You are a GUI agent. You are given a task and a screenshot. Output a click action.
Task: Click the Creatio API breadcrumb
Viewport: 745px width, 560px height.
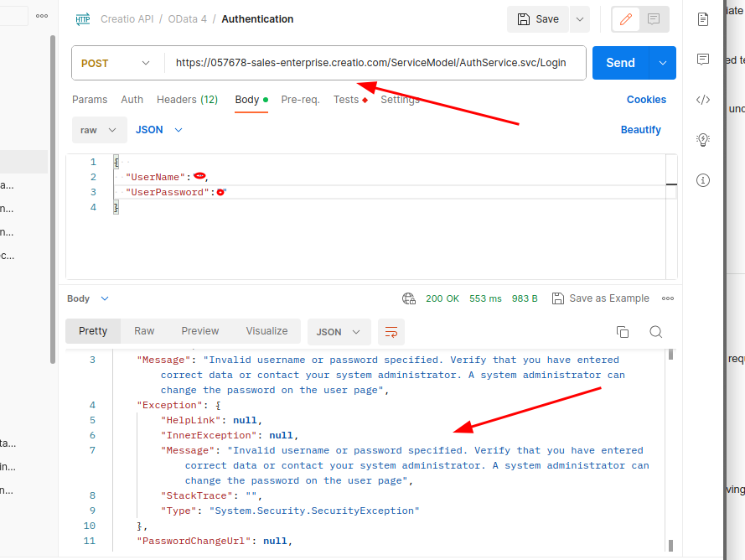127,19
